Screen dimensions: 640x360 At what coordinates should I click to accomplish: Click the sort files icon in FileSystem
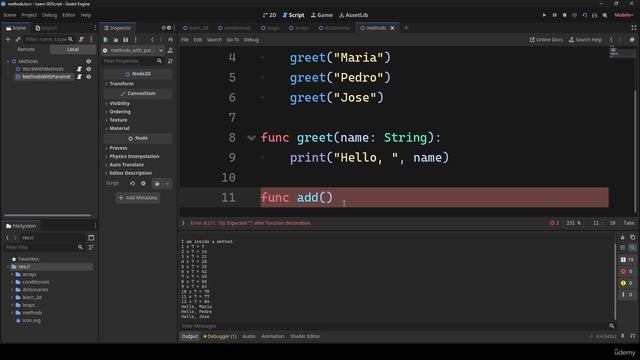coord(91,247)
